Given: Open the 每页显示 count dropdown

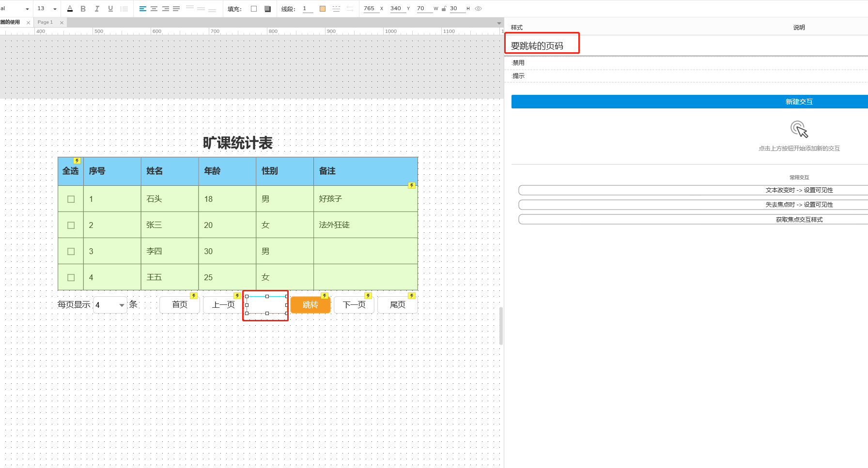Looking at the screenshot, I should pos(110,305).
